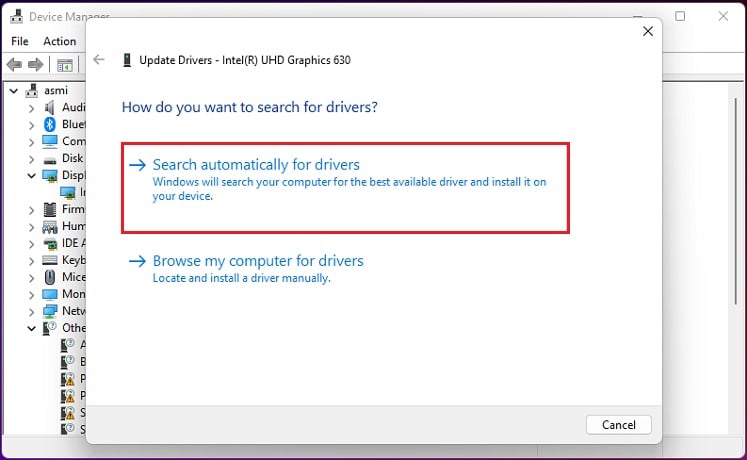Click the Computer category monitor icon
Image resolution: width=747 pixels, height=460 pixels.
50,141
